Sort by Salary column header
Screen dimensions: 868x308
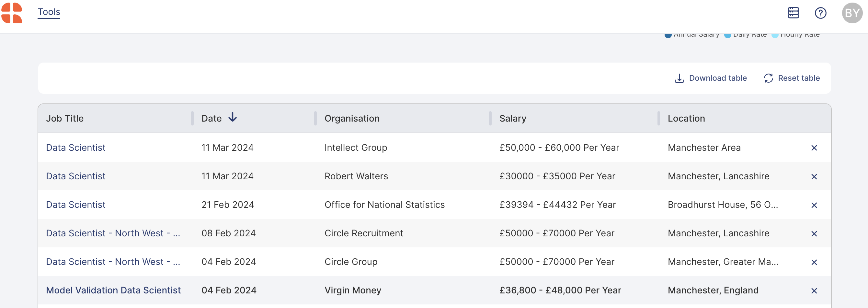pyautogui.click(x=512, y=118)
